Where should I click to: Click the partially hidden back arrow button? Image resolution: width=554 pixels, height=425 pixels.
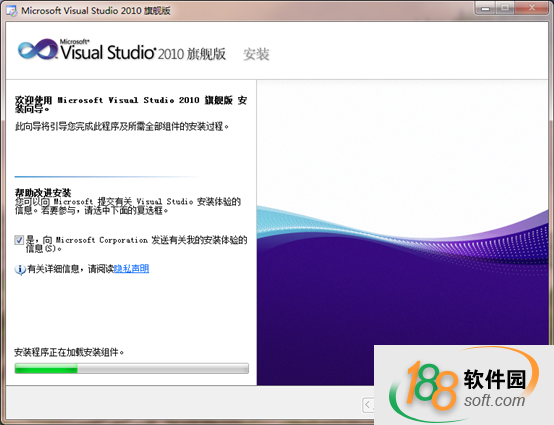[x=368, y=405]
